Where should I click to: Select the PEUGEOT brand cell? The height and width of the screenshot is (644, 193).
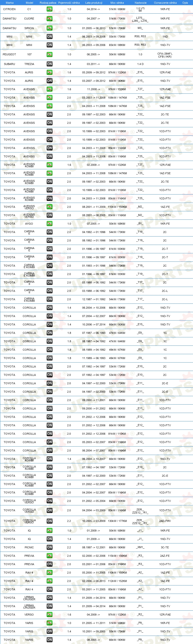[9, 55]
